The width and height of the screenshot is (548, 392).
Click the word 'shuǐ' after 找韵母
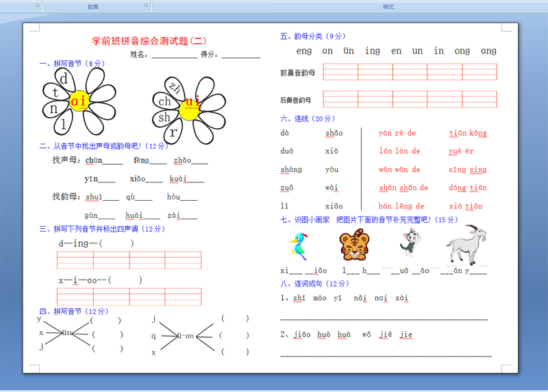tap(94, 197)
